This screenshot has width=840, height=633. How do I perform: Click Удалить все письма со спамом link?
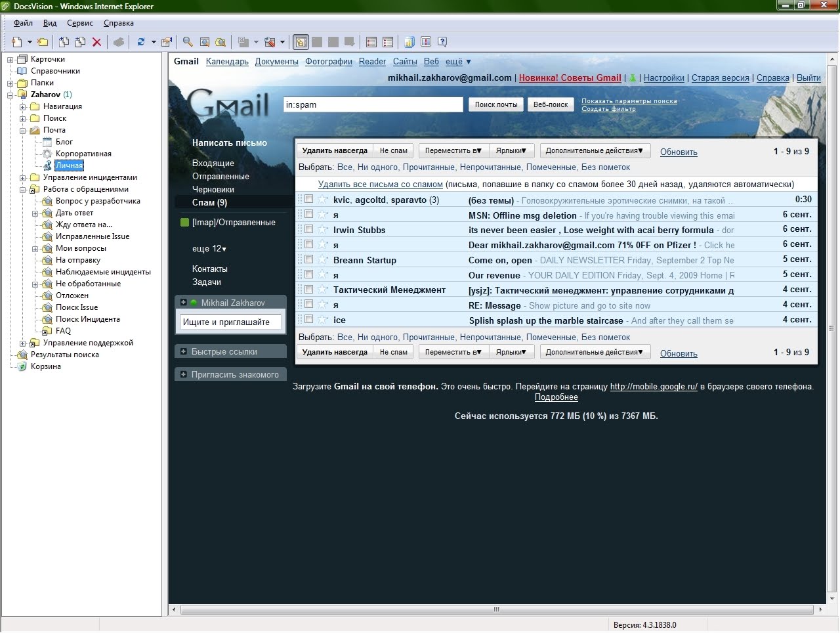381,185
